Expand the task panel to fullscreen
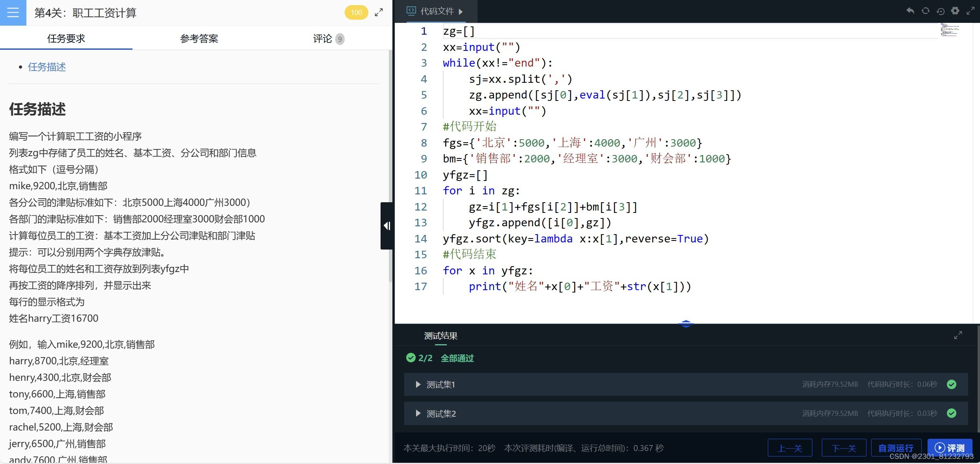Image resolution: width=980 pixels, height=464 pixels. click(x=379, y=13)
